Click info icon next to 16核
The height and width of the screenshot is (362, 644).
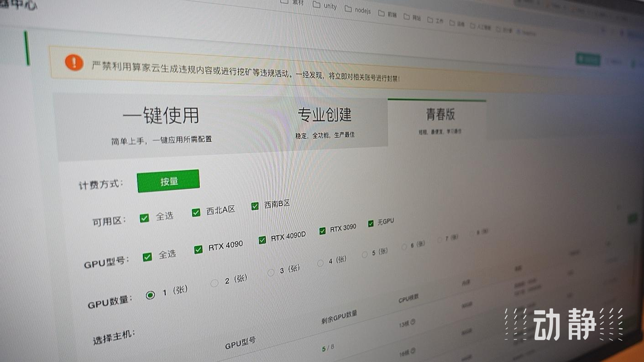click(413, 351)
